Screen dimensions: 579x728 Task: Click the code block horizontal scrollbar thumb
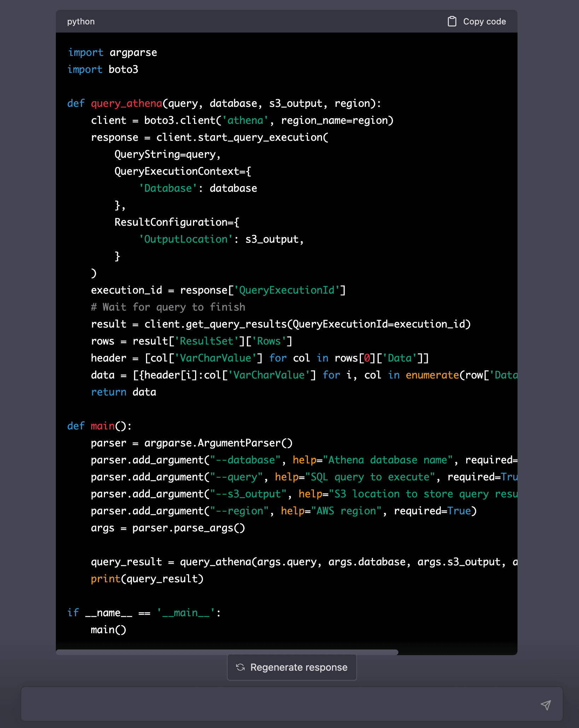click(227, 652)
